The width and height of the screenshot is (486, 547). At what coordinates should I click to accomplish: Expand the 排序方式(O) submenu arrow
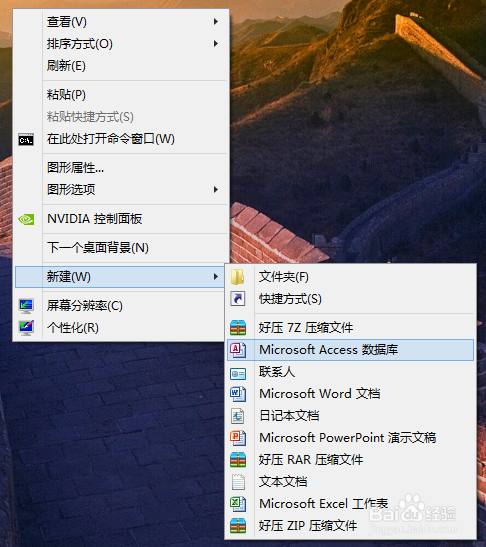(216, 44)
